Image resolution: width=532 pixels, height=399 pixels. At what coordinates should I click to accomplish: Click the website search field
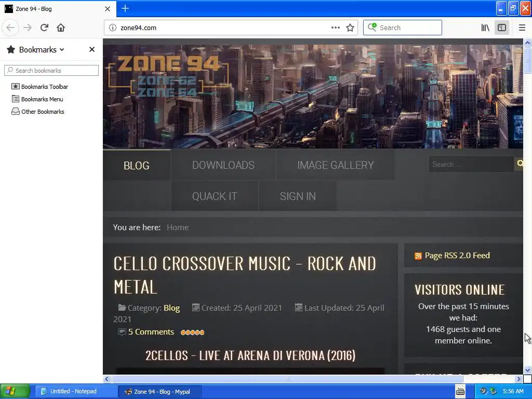(x=471, y=164)
